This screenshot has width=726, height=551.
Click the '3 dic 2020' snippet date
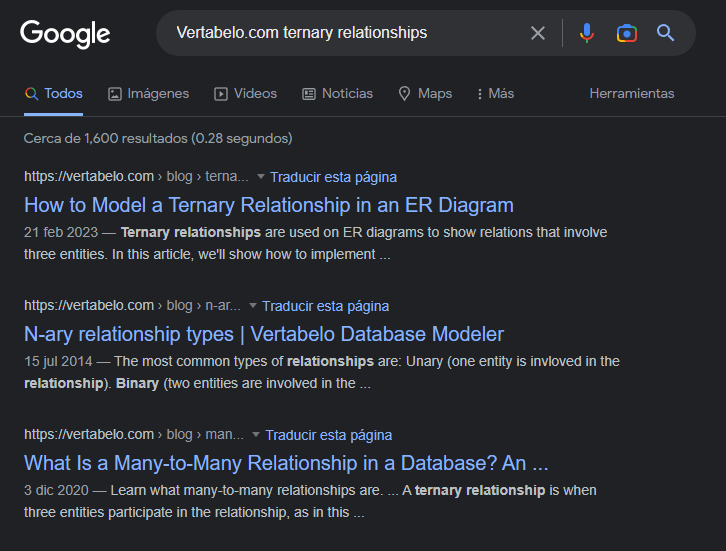[56, 490]
